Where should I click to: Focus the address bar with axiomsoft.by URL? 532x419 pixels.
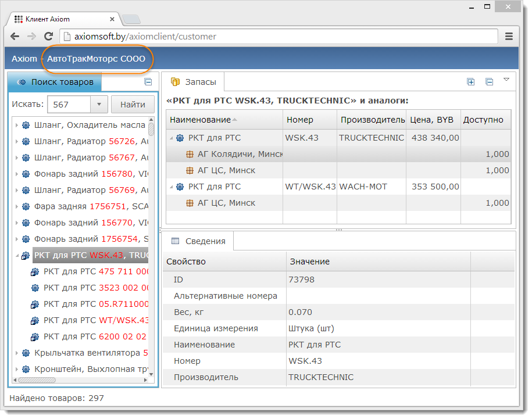279,36
